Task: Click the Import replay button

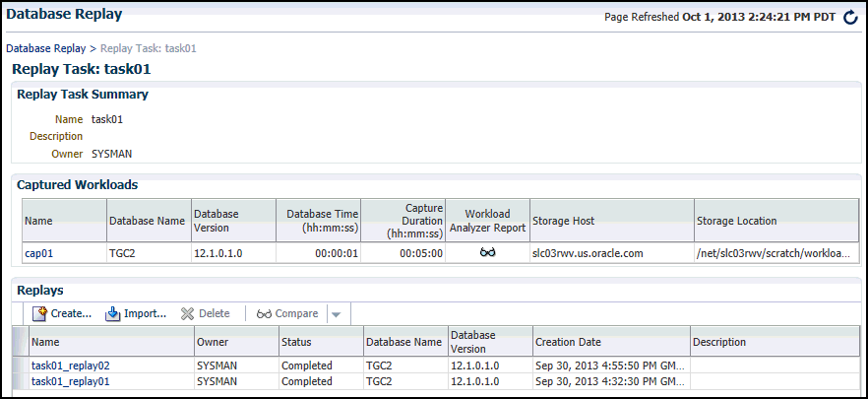Action: 136,313
